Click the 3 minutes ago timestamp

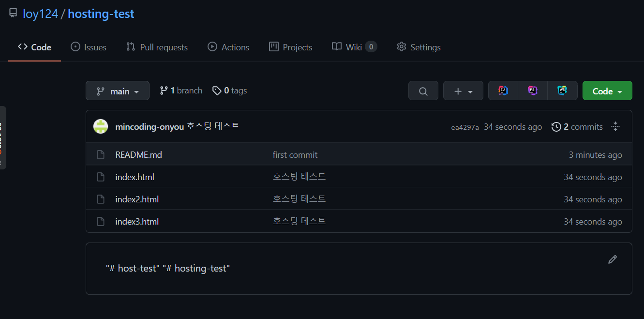(x=595, y=155)
